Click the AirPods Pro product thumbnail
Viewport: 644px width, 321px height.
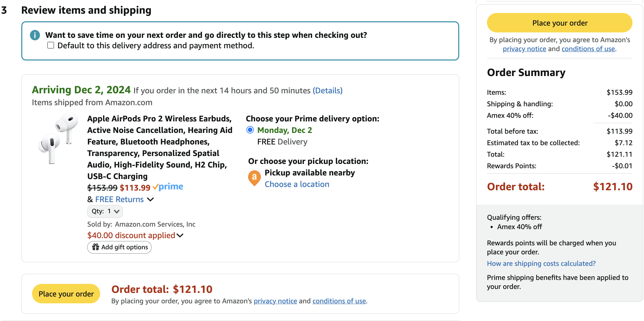(58, 139)
